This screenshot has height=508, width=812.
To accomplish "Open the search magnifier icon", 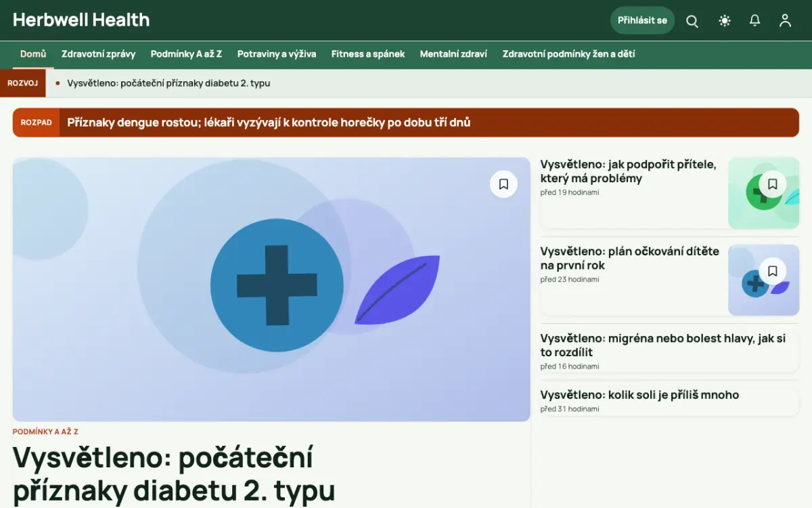I will tap(692, 21).
